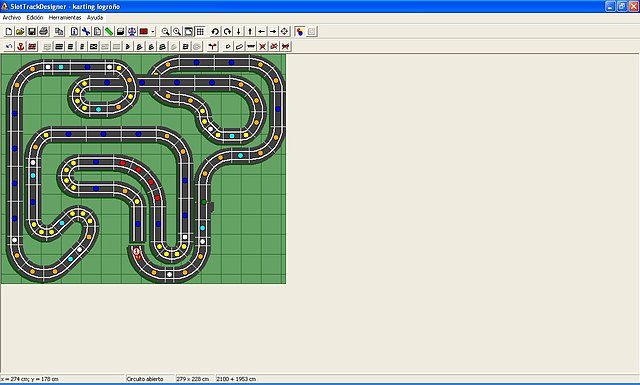This screenshot has height=385, width=640.
Task: Toggle the fit-to-window view button
Action: [x=189, y=31]
